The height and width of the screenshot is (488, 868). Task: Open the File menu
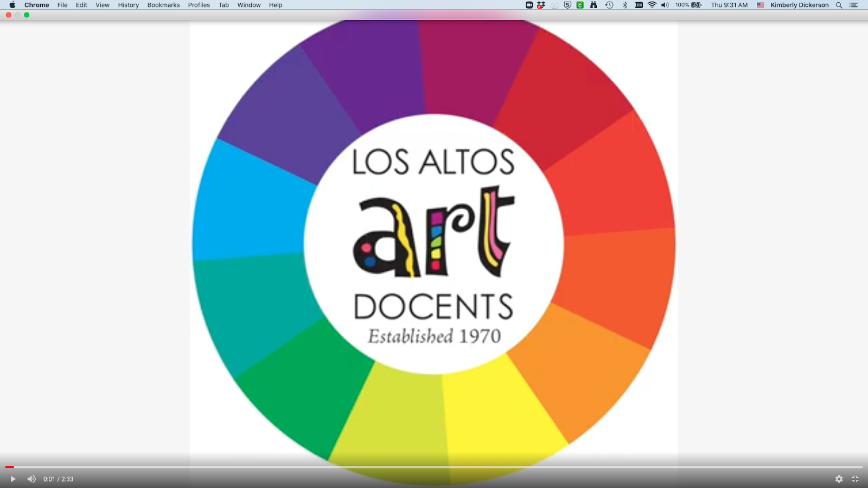(x=62, y=5)
